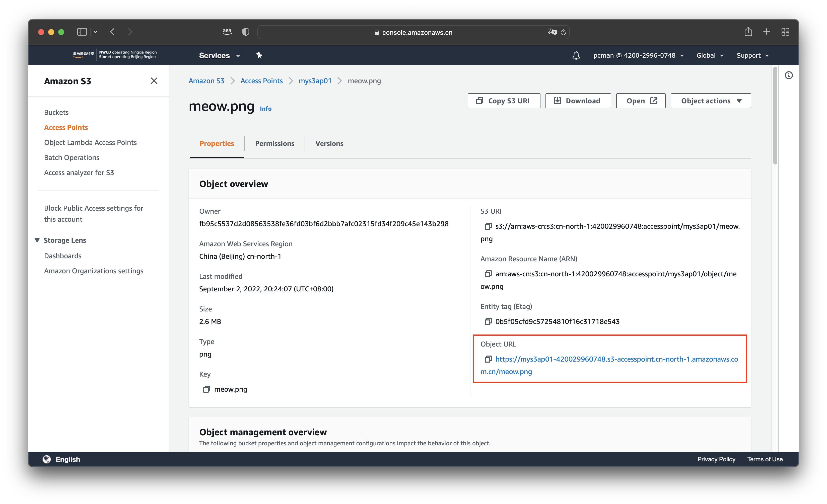Click the console.amazonaws.cn address bar
The image size is (827, 504).
(413, 32)
